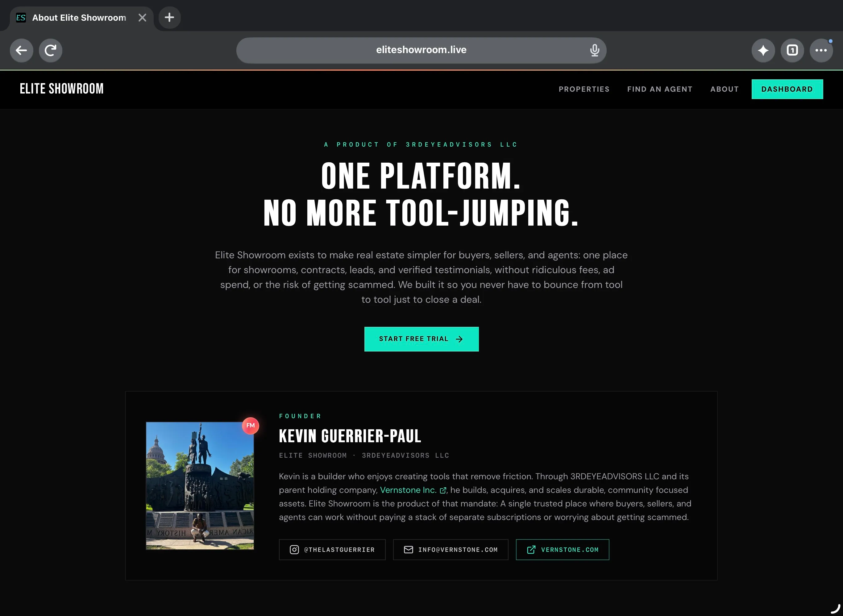Open the @thelastguerrier Instagram button
Screen dimensions: 843x616
point(332,550)
